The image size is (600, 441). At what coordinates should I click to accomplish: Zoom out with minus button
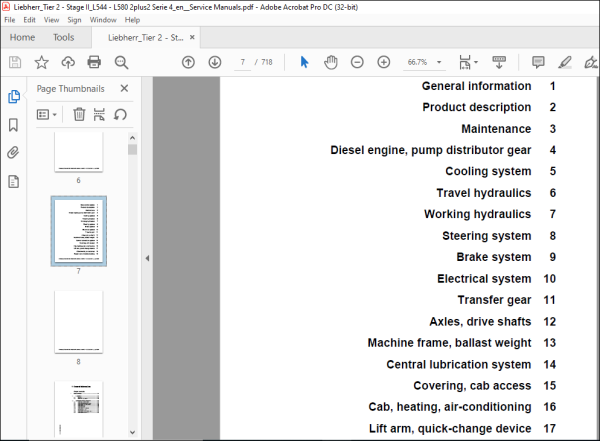(x=357, y=62)
